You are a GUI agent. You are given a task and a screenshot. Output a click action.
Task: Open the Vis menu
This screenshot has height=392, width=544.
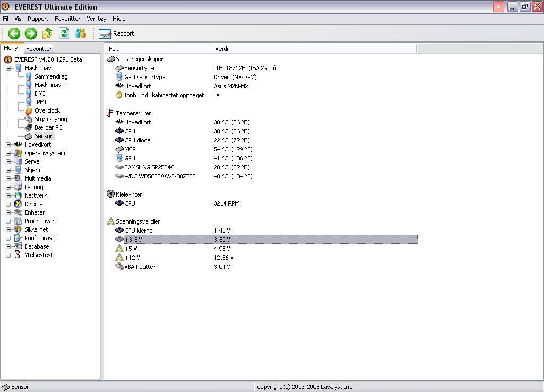18,19
